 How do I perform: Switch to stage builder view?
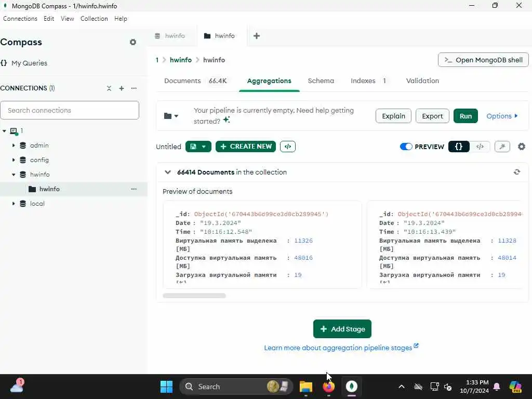pyautogui.click(x=459, y=147)
